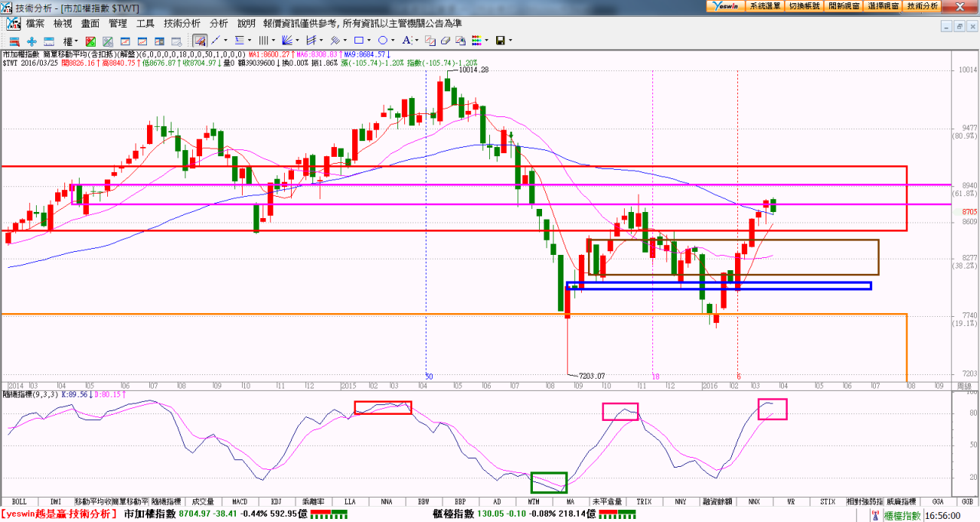Click the text annotation 'A' tool

pos(405,41)
